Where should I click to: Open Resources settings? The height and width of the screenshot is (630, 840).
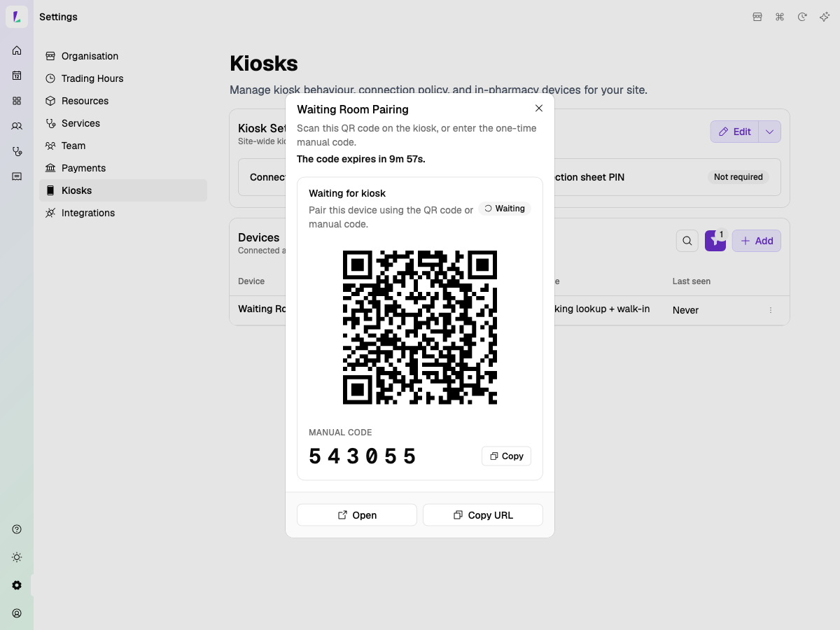123,101
